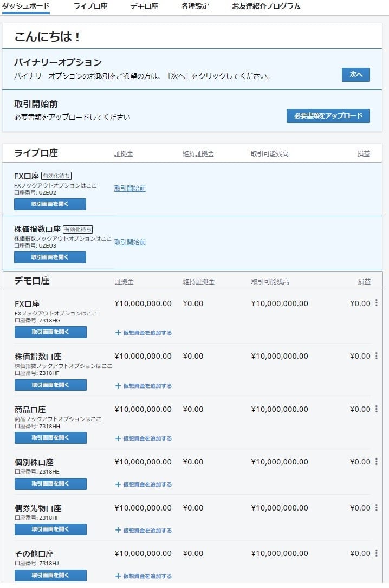Viewport: 389px width, 588px height.
Task: Click the 次へ button for binary options
Action: [355, 75]
